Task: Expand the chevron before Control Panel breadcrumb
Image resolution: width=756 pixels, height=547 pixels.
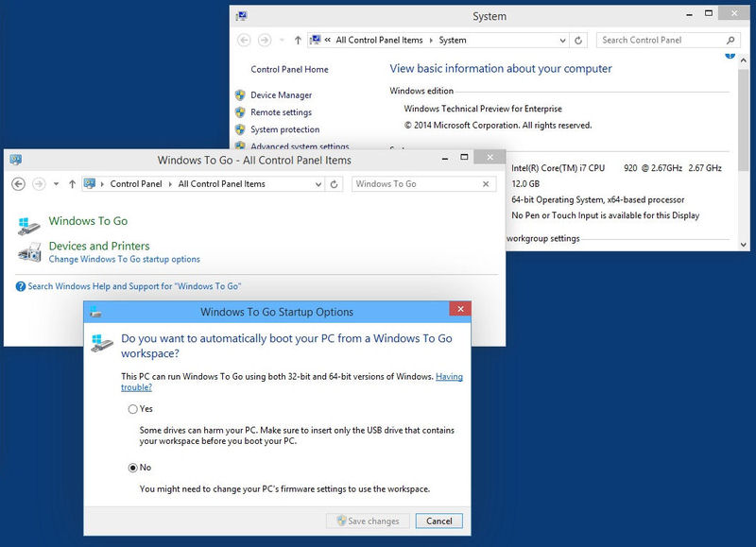Action: coord(102,184)
